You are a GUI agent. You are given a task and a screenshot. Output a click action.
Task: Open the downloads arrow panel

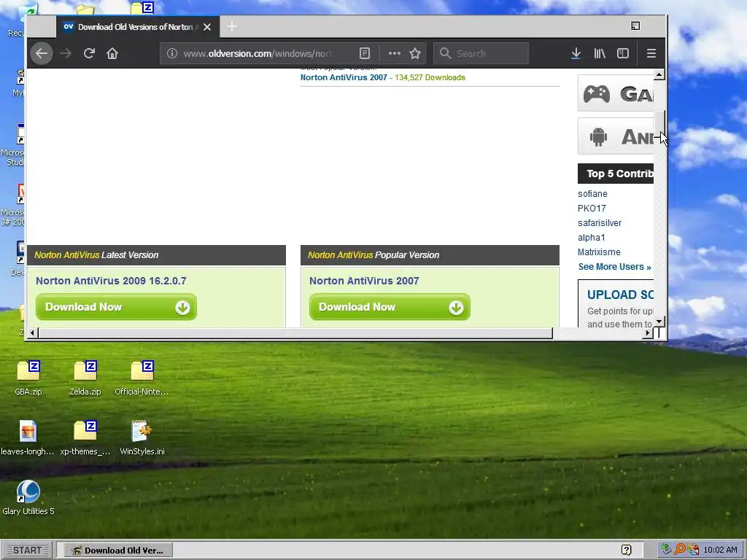[576, 53]
